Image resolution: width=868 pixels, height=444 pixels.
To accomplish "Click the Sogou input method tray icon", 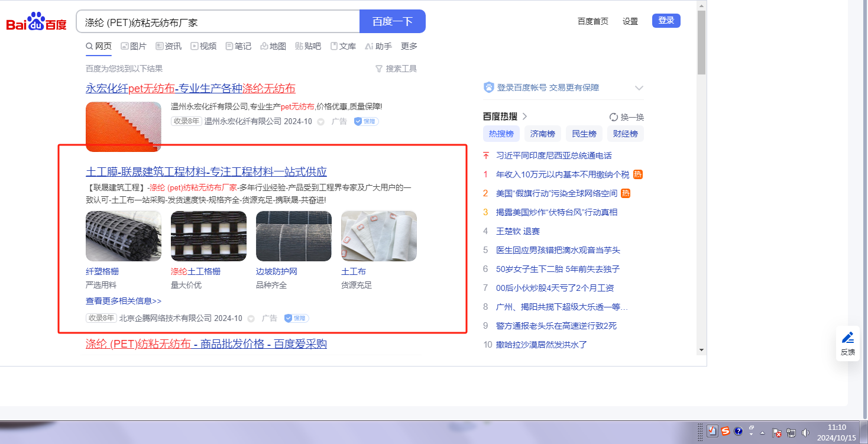I will click(x=725, y=432).
